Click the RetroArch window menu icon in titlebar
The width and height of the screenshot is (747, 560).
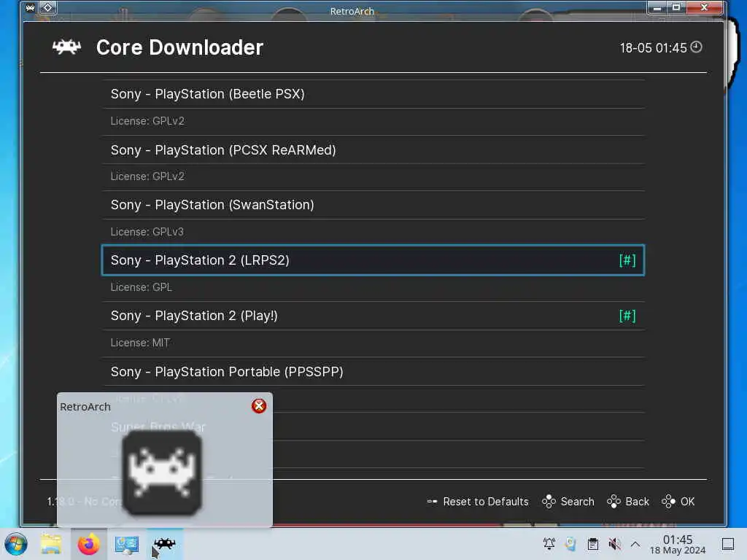[x=30, y=7]
